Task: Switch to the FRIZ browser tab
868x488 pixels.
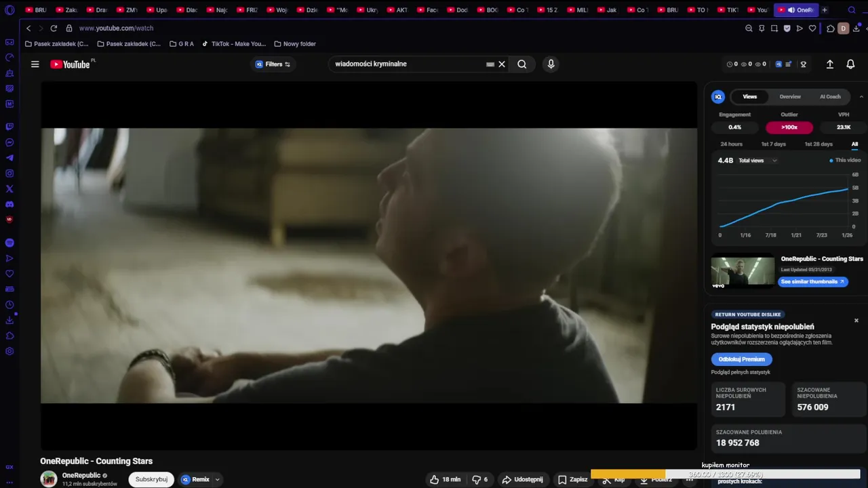Action: point(247,10)
